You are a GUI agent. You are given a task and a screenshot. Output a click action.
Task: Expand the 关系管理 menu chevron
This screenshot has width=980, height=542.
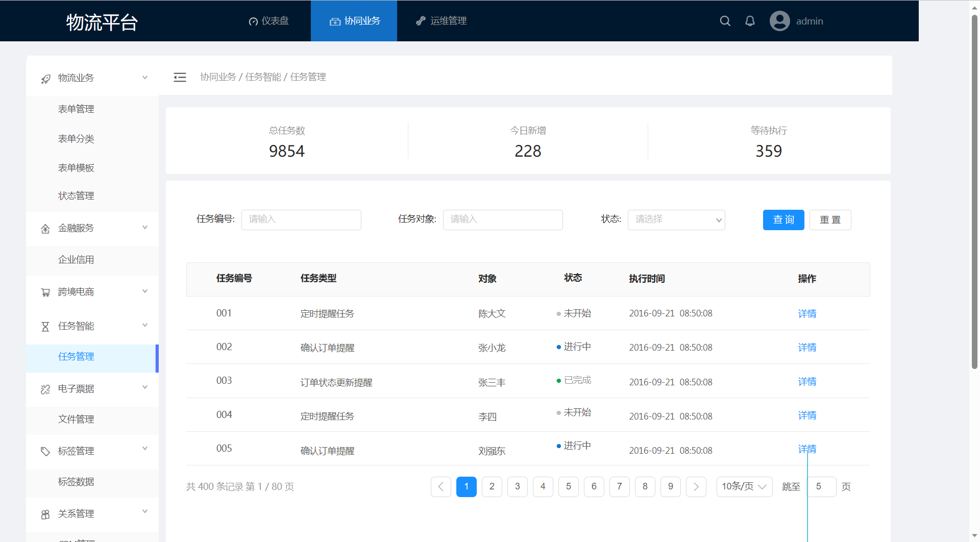145,511
